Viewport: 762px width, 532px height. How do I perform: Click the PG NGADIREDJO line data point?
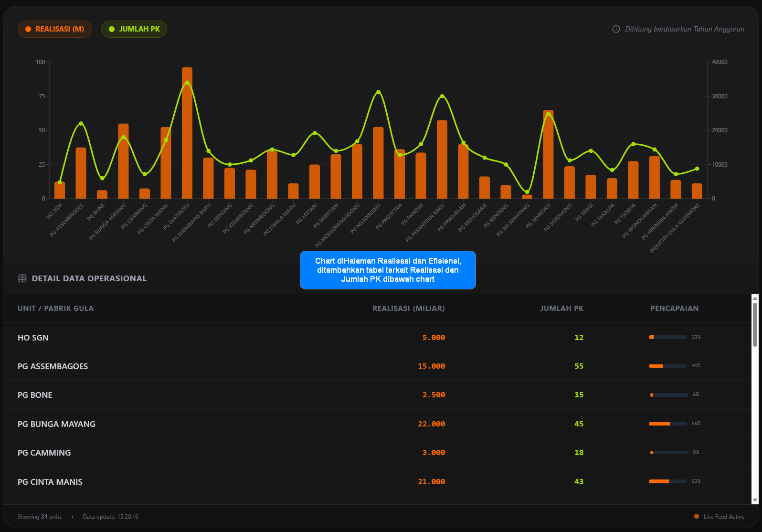379,92
